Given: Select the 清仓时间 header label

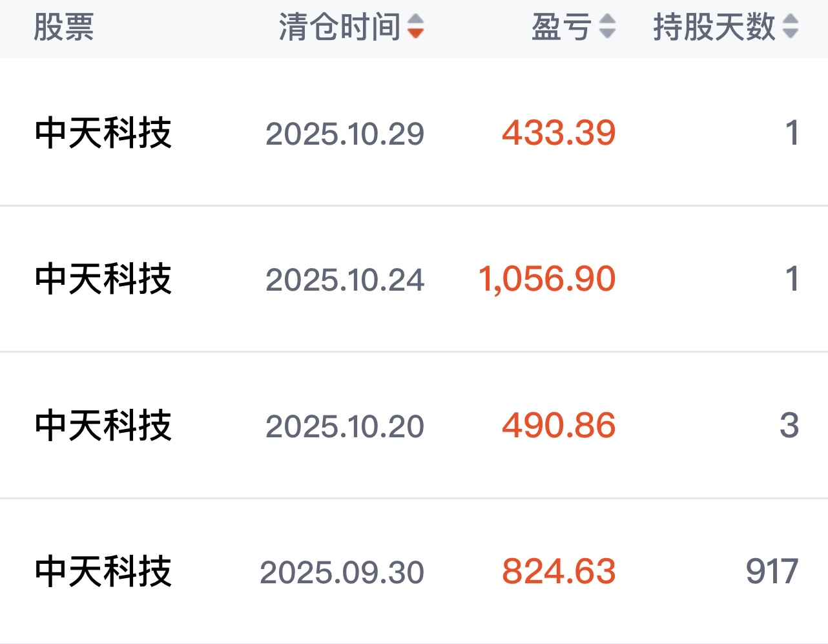Looking at the screenshot, I should click(340, 28).
